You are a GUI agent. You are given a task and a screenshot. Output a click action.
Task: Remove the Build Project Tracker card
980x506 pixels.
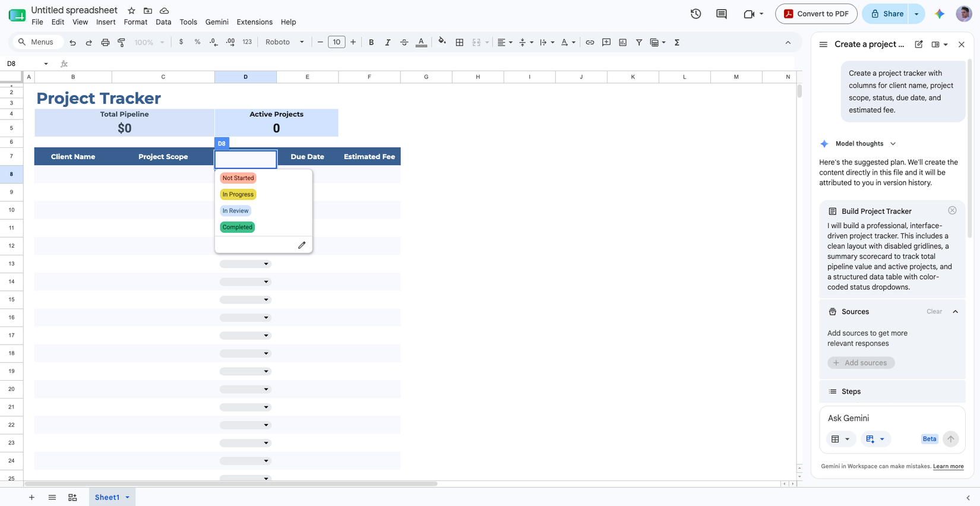[952, 210]
